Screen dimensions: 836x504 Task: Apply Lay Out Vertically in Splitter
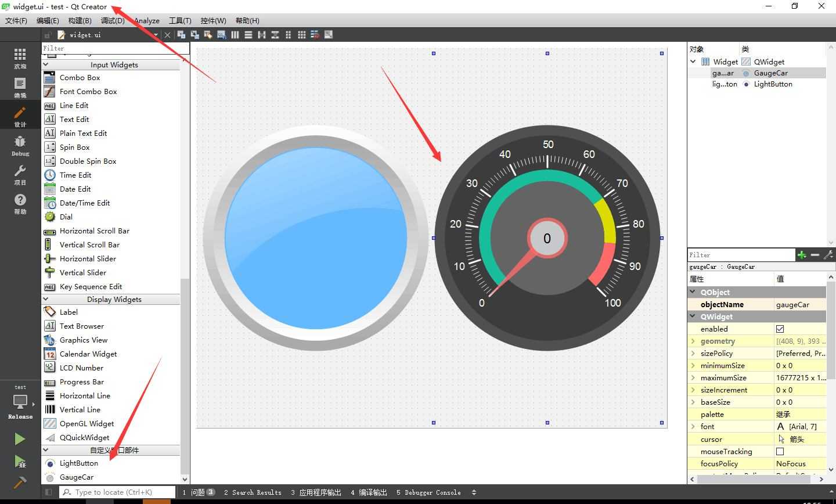click(275, 35)
